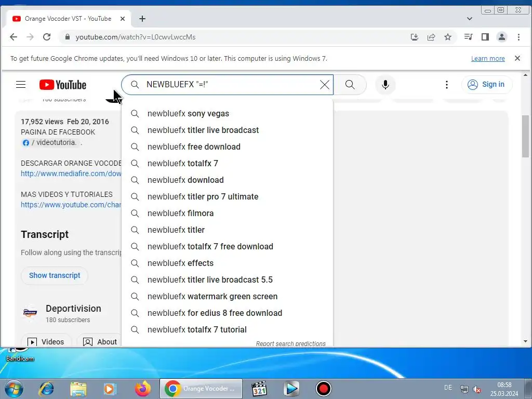Screen dimensions: 532x399
Task: Expand the tab search chevron
Action: click(x=470, y=19)
